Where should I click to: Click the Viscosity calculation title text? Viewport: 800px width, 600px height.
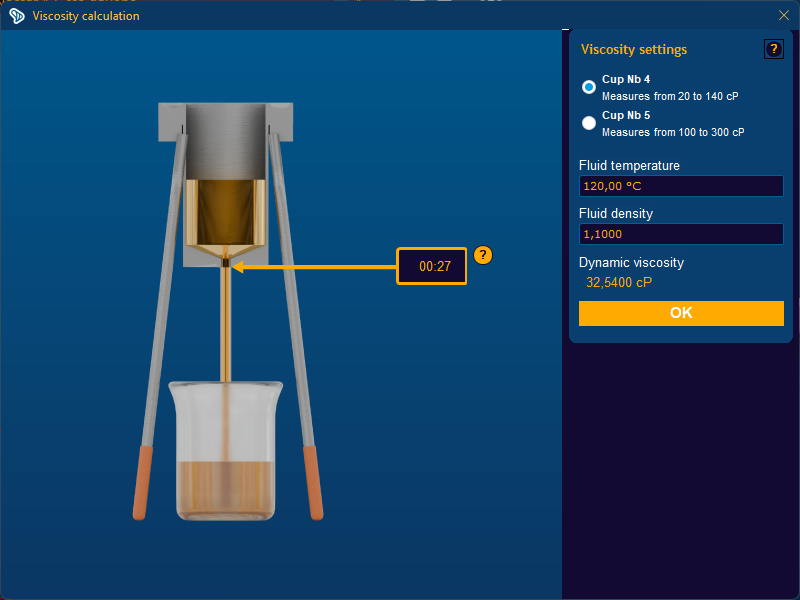click(86, 16)
